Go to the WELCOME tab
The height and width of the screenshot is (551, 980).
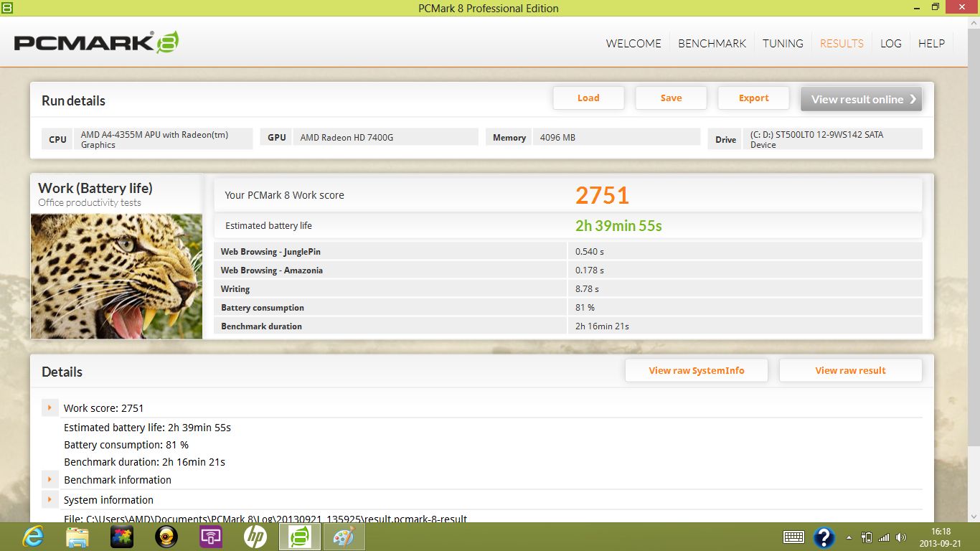(x=633, y=43)
